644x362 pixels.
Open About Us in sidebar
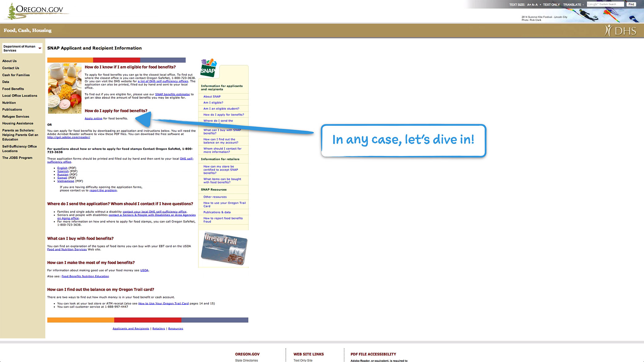tap(10, 61)
